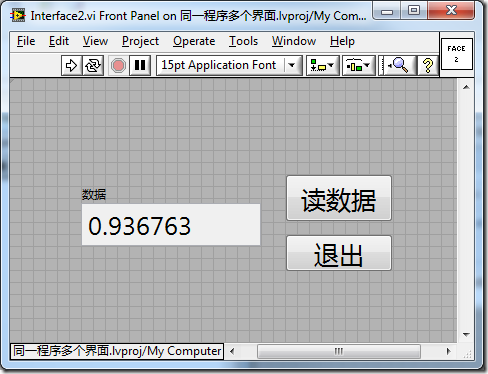Click the horizontal scrollbar thumb

click(x=339, y=351)
